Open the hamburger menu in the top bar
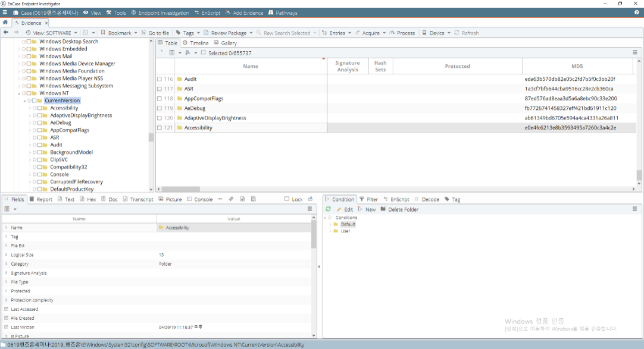Screen dimensions: 644x349 click(4, 12)
